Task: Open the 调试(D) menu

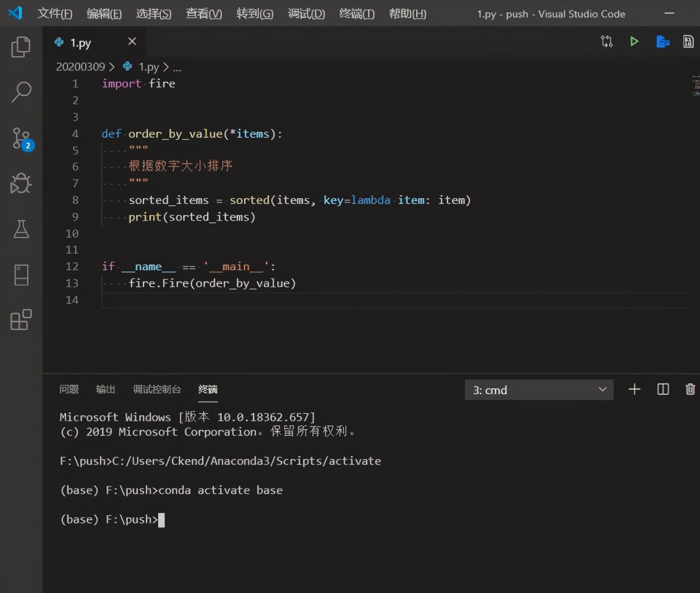Action: pos(306,14)
